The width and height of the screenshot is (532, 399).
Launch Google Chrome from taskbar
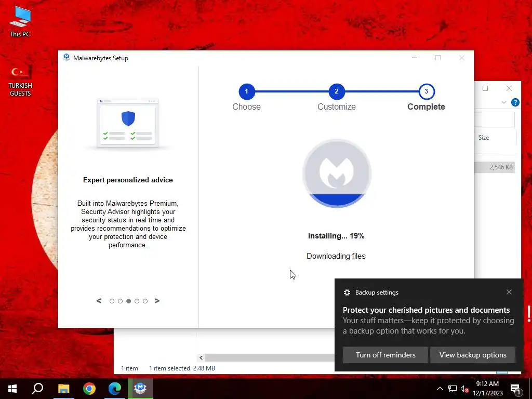click(x=89, y=389)
